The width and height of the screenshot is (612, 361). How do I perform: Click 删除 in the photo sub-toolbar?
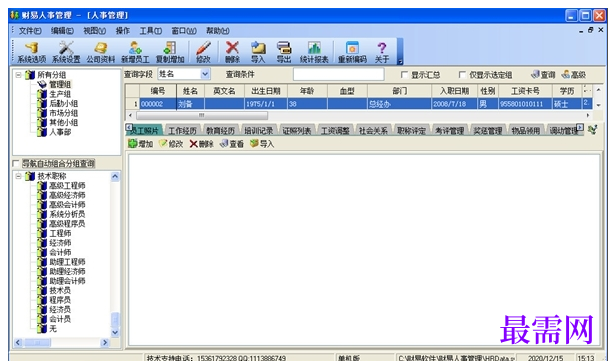pos(201,144)
